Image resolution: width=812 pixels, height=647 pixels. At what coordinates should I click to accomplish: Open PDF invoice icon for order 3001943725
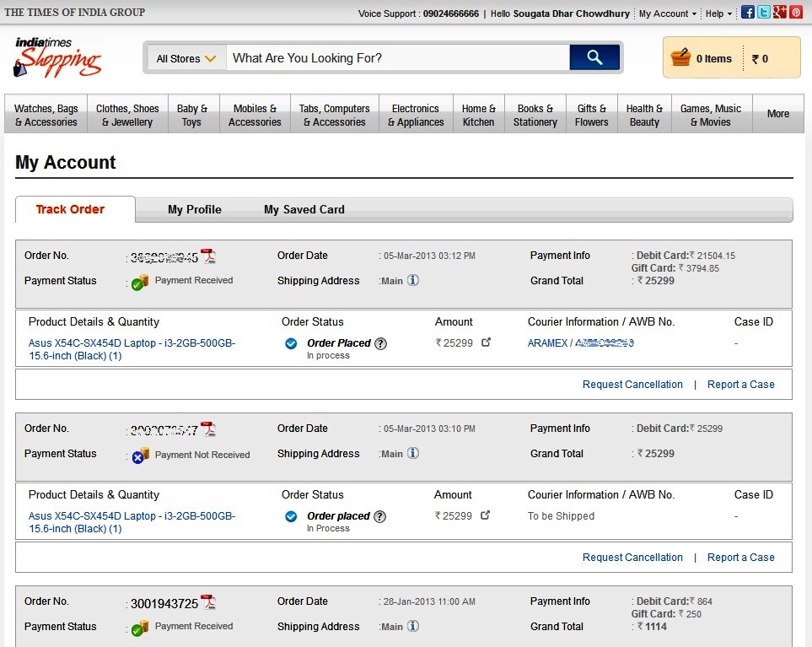pos(208,602)
